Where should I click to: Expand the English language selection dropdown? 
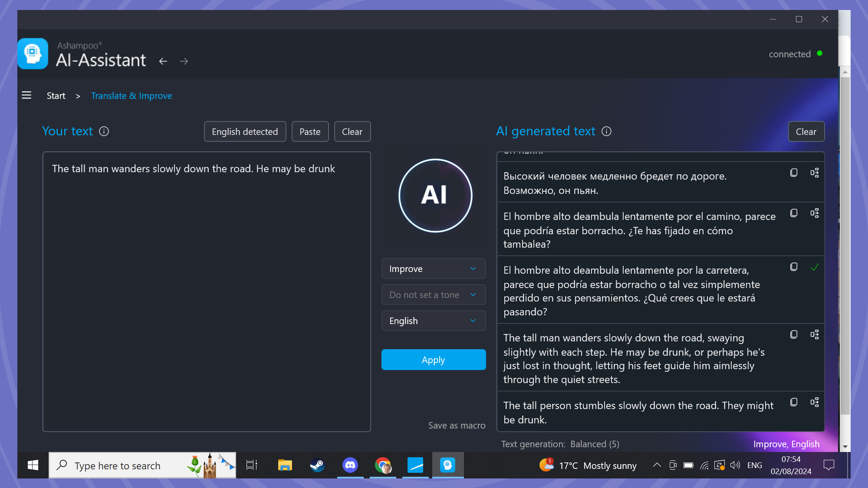point(434,321)
